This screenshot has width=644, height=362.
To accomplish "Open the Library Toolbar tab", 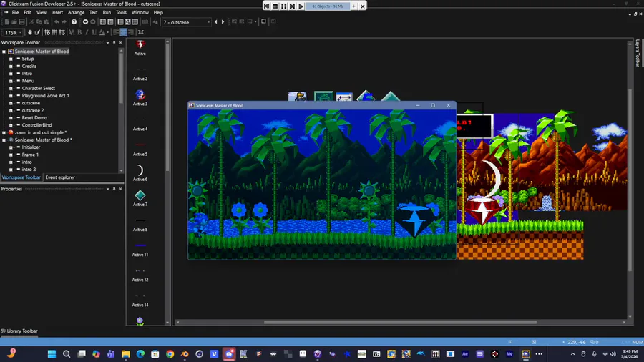I will 19,331.
